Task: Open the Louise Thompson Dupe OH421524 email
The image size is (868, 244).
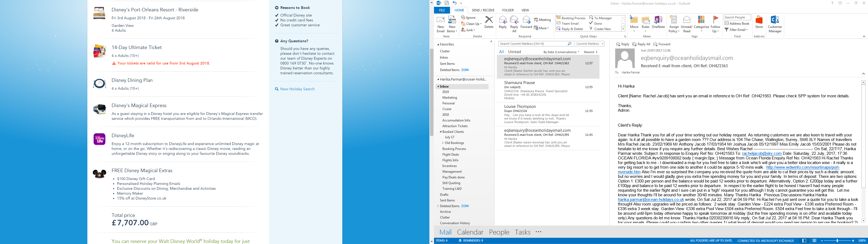Action: (548, 114)
